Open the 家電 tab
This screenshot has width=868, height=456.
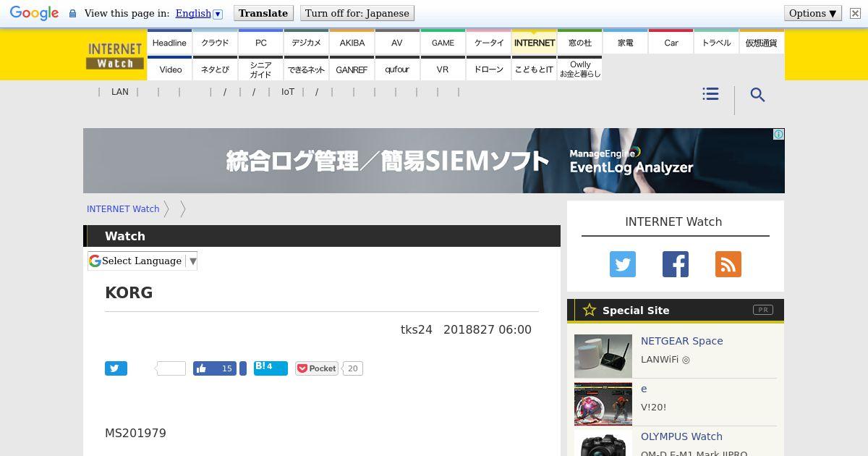[x=625, y=43]
